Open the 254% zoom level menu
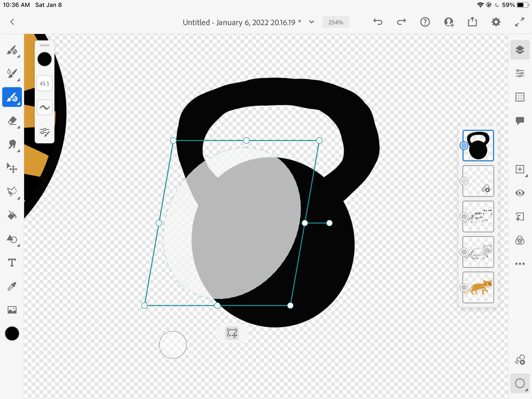Image resolution: width=532 pixels, height=399 pixels. point(335,22)
